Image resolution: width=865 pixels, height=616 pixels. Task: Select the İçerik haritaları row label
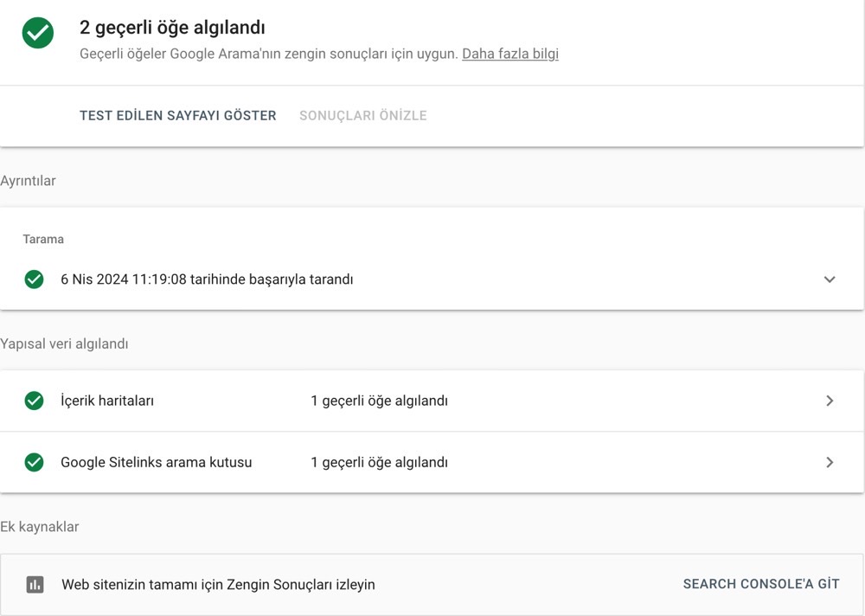click(107, 401)
